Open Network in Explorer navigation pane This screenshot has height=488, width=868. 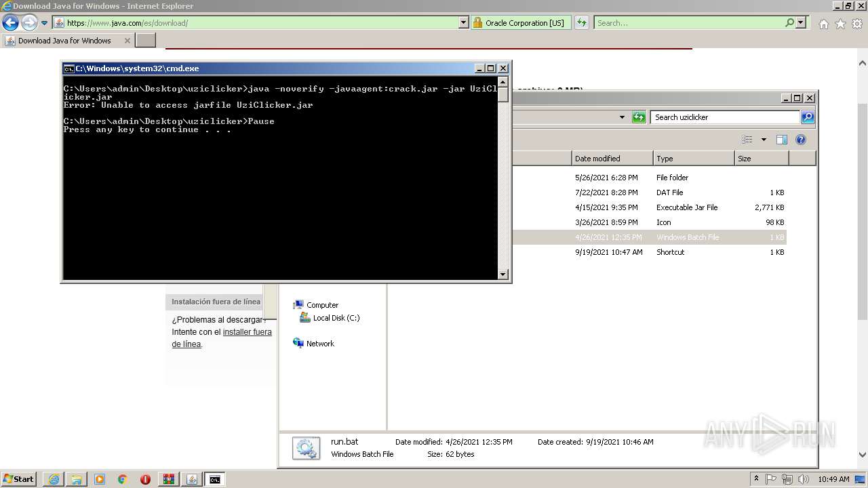[x=313, y=344]
